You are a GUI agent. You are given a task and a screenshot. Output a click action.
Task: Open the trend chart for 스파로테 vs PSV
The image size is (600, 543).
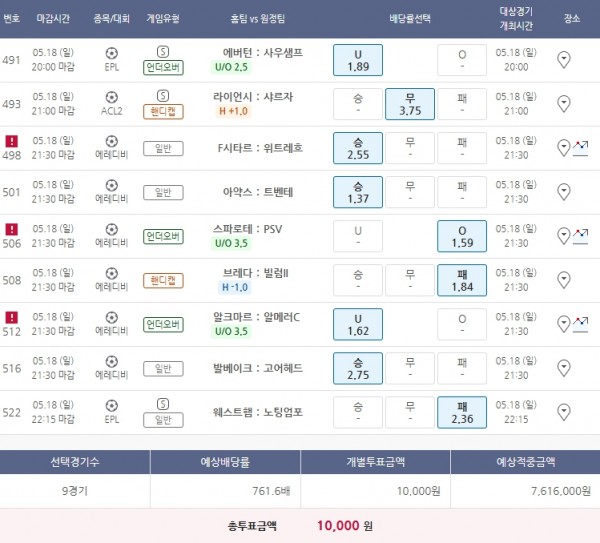(x=579, y=235)
